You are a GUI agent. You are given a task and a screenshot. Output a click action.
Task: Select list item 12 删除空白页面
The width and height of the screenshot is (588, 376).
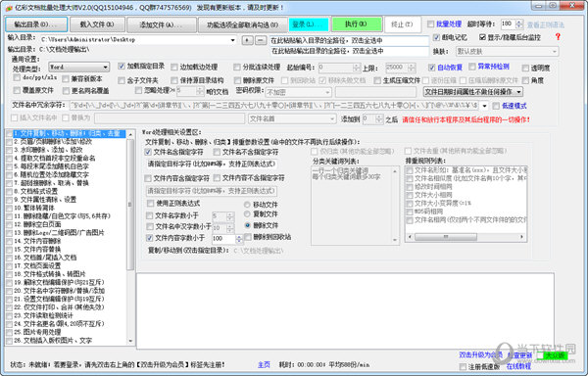click(x=37, y=224)
